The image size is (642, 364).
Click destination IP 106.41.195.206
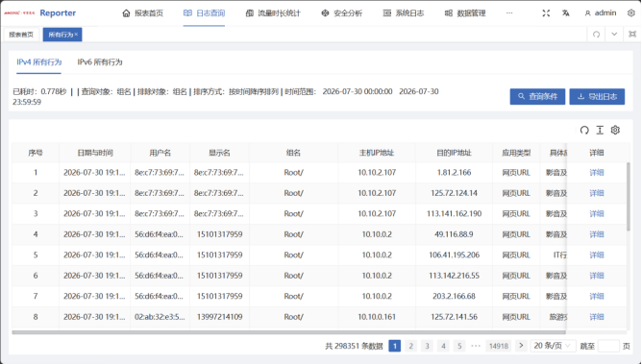(454, 255)
